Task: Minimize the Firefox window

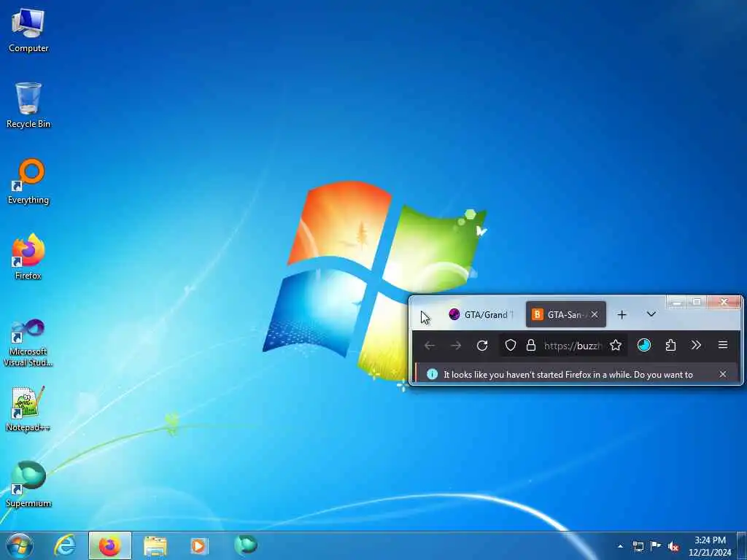Action: [677, 303]
